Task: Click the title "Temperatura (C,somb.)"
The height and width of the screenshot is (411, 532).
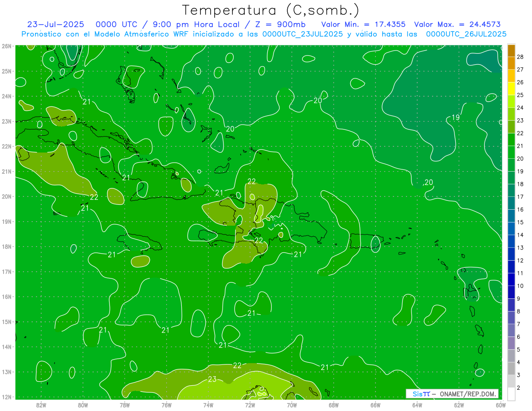Action: [271, 10]
